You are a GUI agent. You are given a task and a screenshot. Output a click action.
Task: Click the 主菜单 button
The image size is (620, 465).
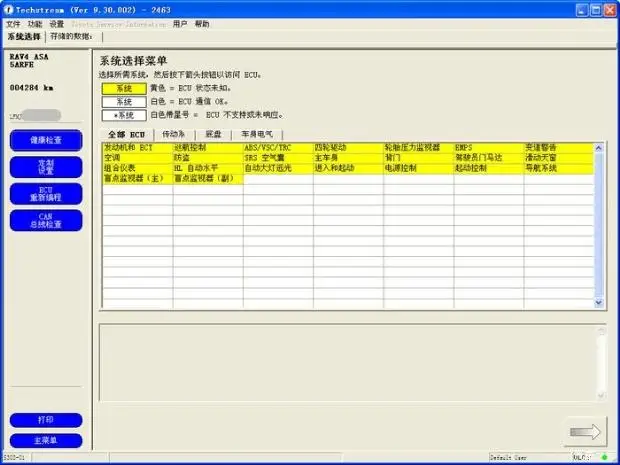[x=46, y=440]
